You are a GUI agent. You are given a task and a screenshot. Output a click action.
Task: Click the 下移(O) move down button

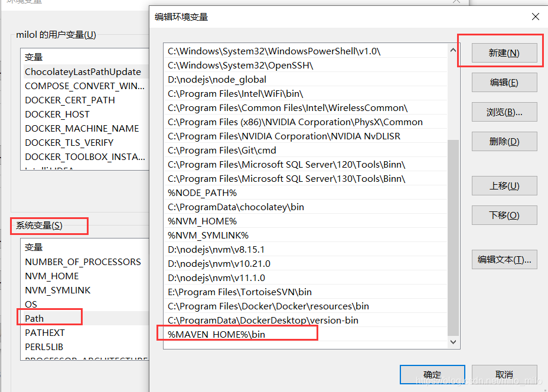click(x=504, y=215)
